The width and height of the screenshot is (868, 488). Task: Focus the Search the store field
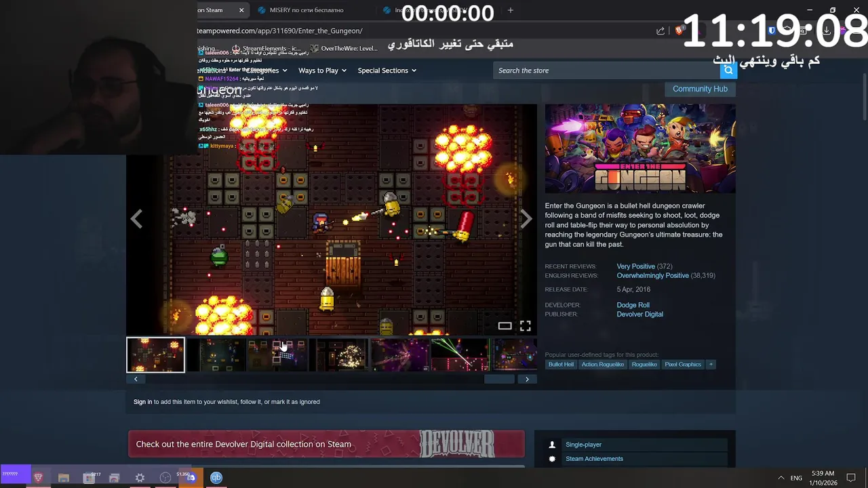607,70
